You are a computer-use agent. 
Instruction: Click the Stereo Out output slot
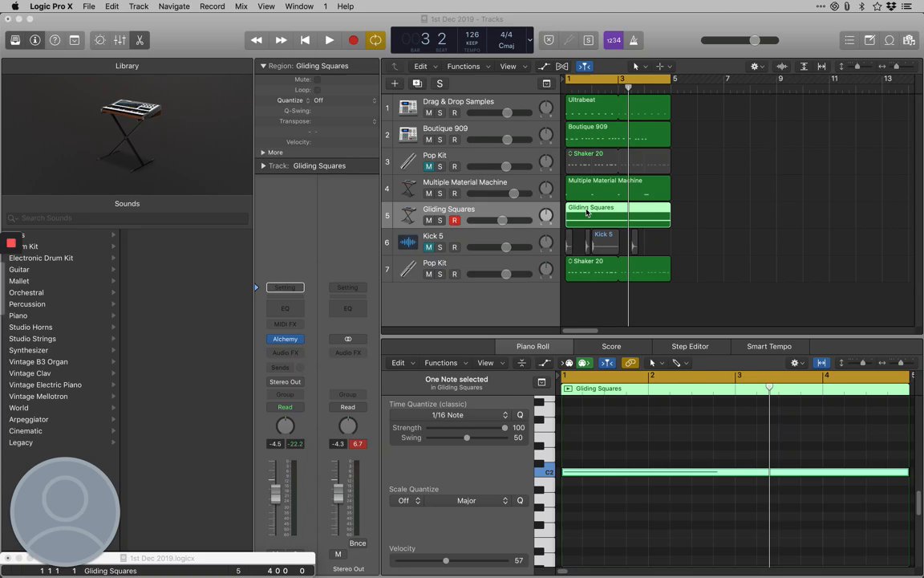pos(286,381)
